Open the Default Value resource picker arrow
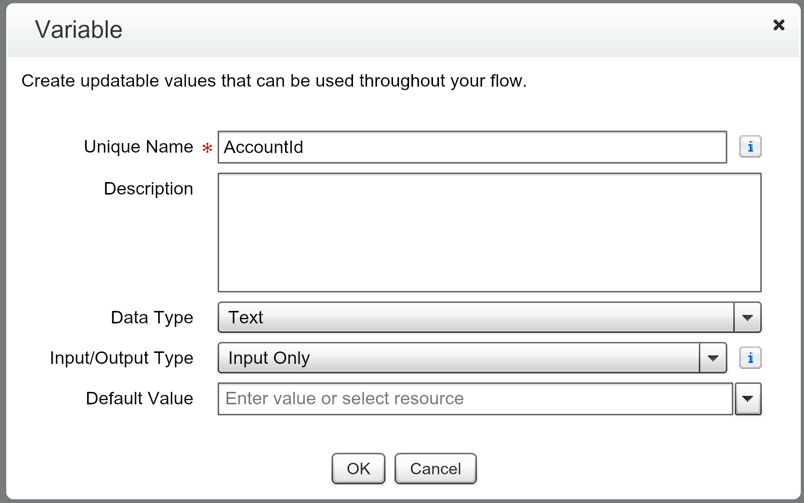The width and height of the screenshot is (804, 503). tap(747, 399)
